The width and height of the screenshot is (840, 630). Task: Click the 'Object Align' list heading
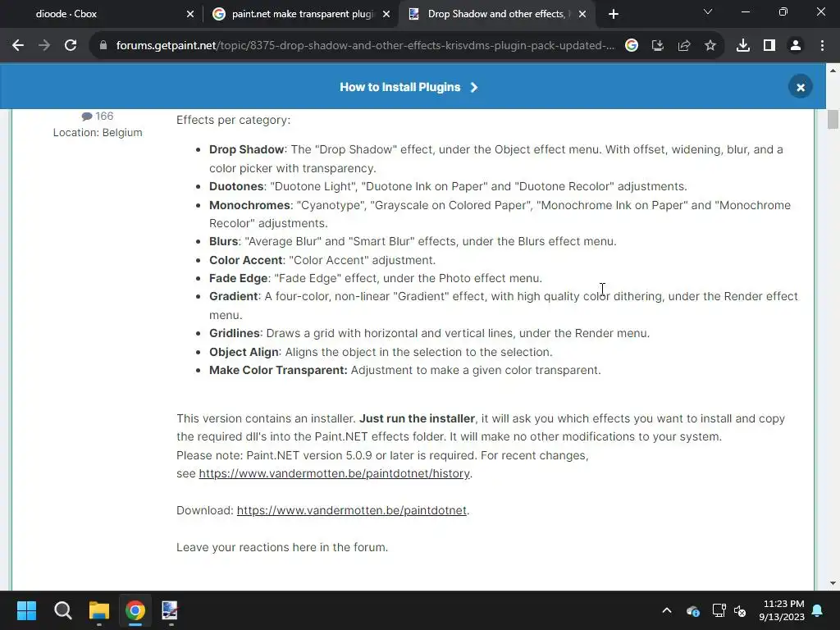click(244, 352)
